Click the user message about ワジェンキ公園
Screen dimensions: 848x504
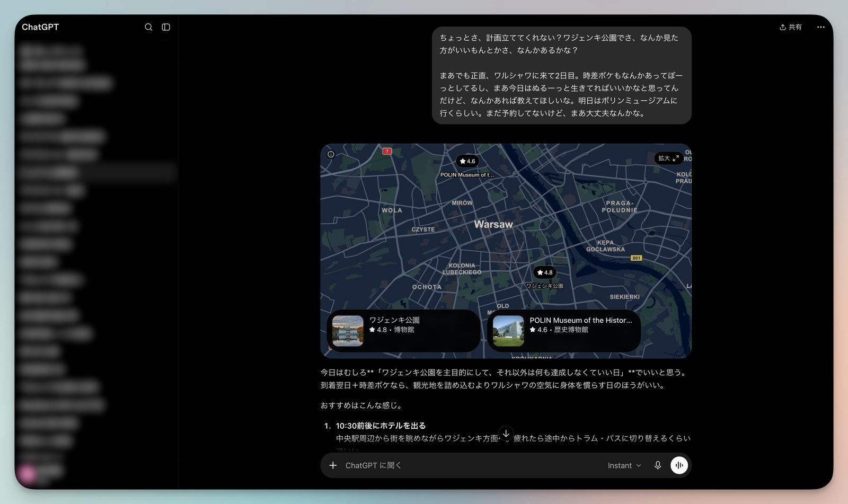point(561,75)
